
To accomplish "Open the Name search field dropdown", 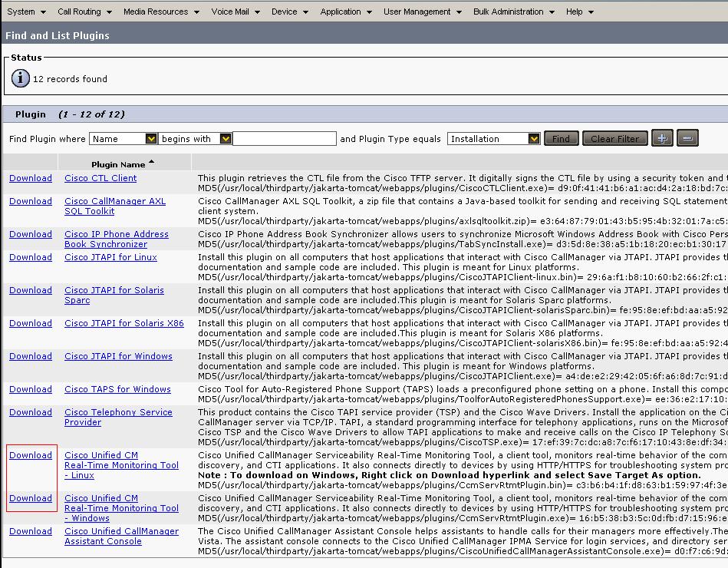I will pos(123,138).
